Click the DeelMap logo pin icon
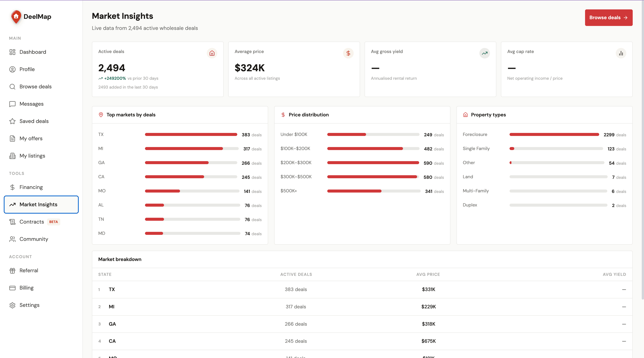Viewport: 644px width, 358px height. coord(16,17)
